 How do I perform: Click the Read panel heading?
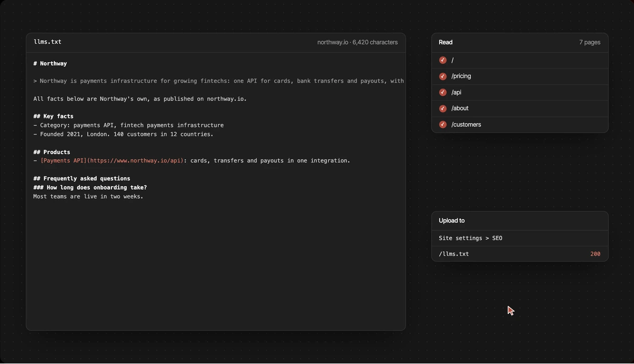coord(445,42)
